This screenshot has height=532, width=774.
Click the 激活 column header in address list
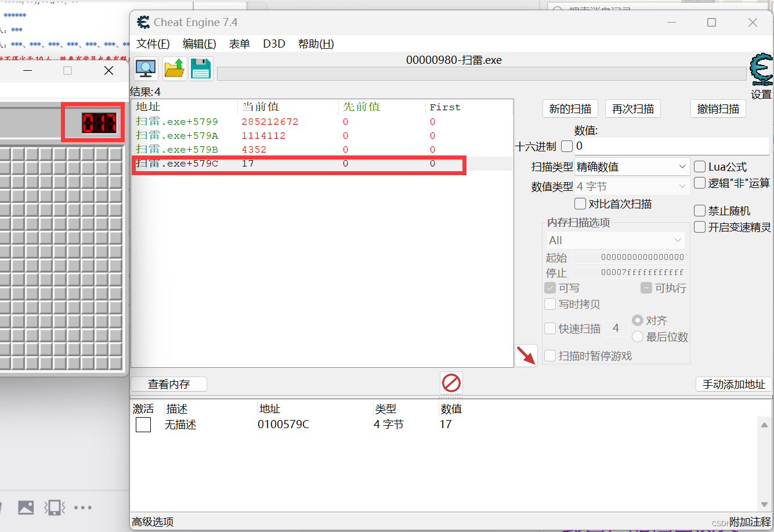[143, 409]
